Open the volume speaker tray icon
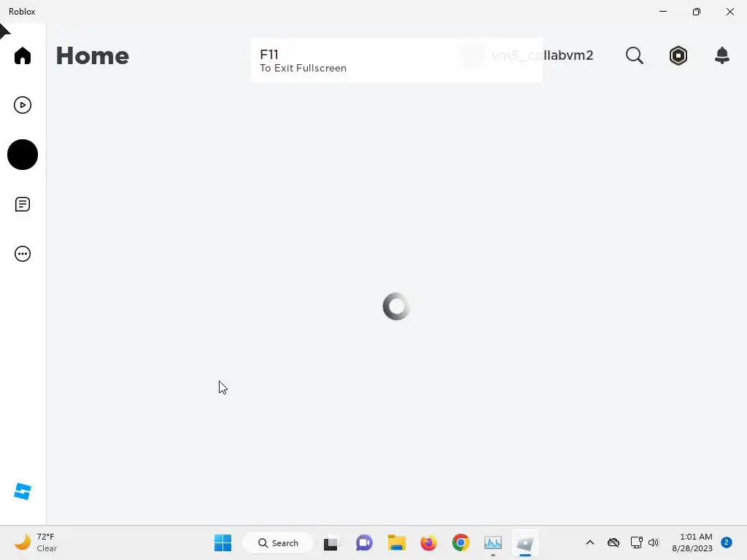This screenshot has height=560, width=747. [654, 542]
